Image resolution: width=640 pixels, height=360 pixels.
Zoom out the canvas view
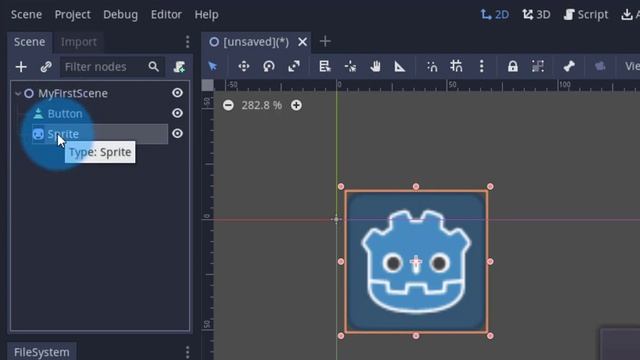(x=228, y=105)
